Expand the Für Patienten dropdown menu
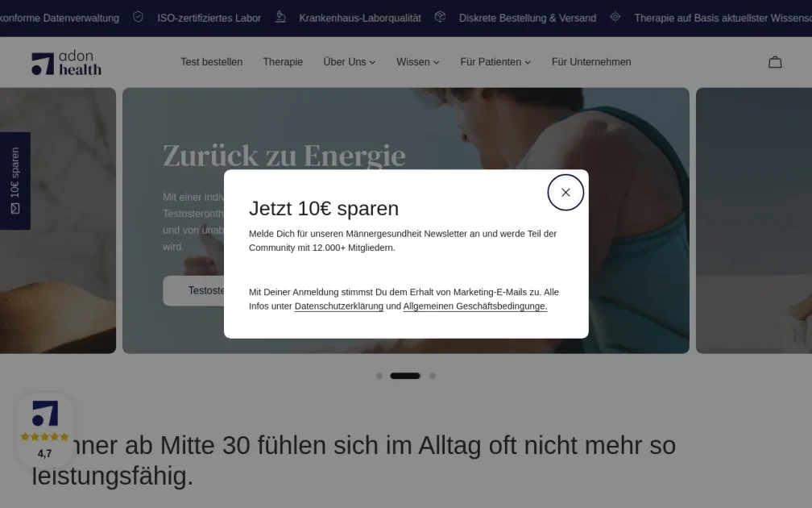Viewport: 812px width, 508px height. click(495, 62)
